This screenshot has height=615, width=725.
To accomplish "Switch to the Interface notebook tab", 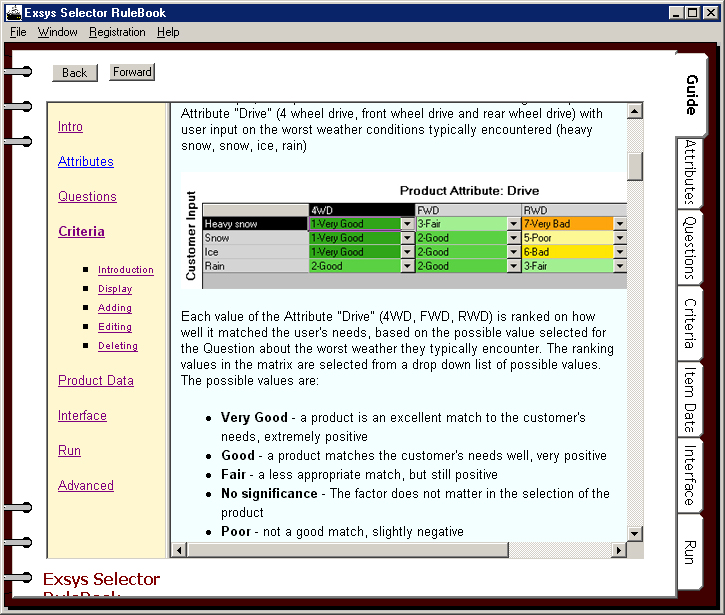I will coord(690,475).
